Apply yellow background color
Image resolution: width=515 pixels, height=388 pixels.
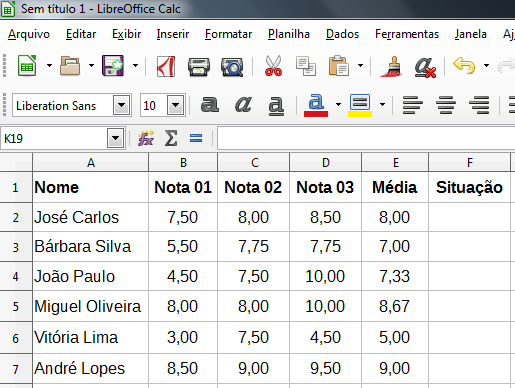[x=360, y=105]
